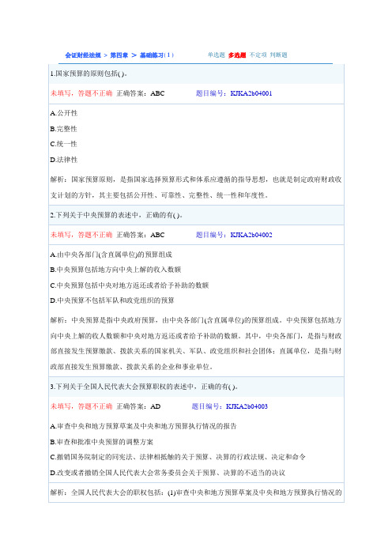Open the 会计财经法规 breadcrumb link
Image resolution: width=392 pixels, height=555 pixels.
coord(83,55)
